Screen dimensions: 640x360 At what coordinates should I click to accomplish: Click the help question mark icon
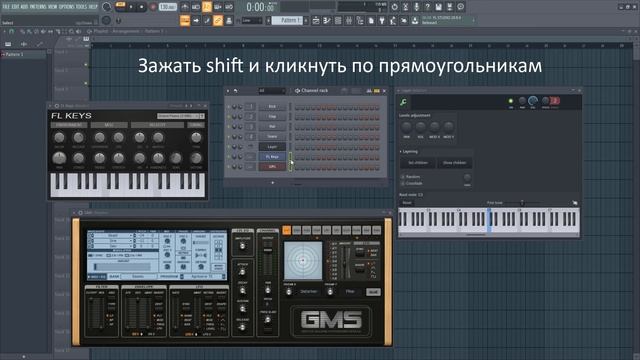tap(427, 7)
